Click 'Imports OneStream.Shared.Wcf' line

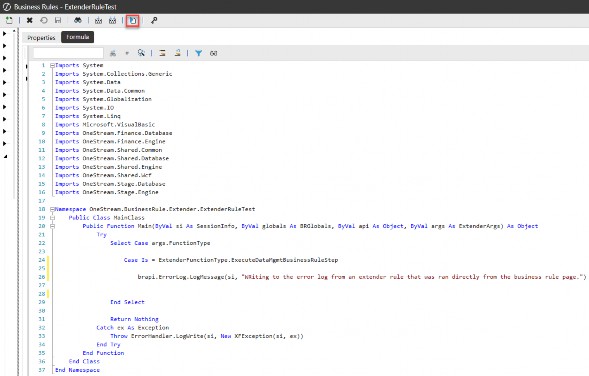click(x=103, y=175)
